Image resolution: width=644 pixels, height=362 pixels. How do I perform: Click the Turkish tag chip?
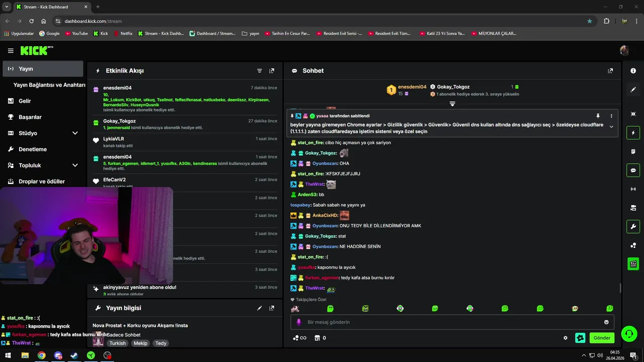tap(118, 343)
